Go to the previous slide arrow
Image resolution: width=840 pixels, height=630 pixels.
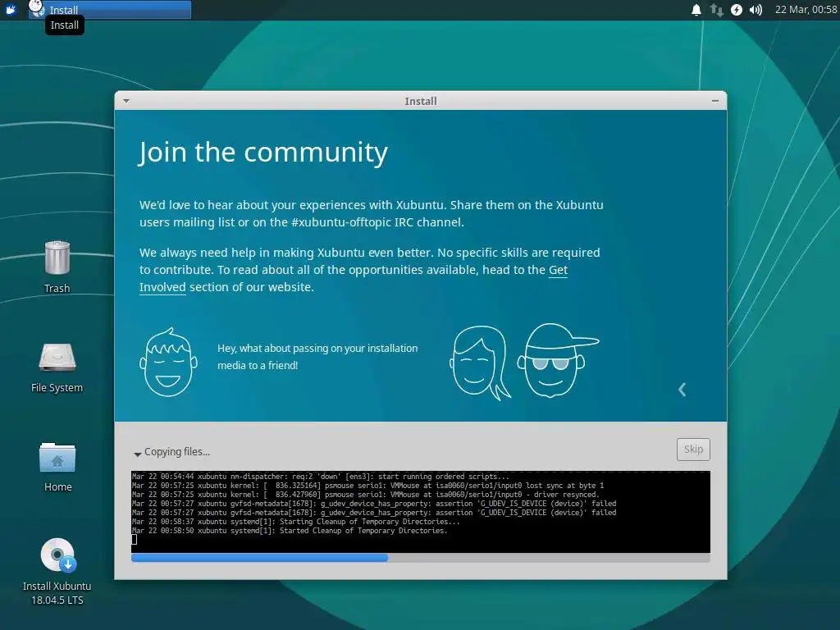[682, 390]
